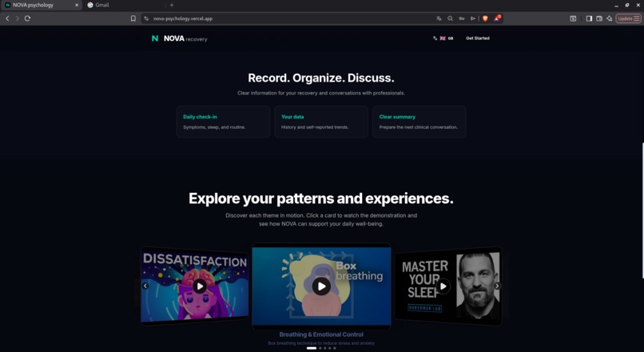Image resolution: width=644 pixels, height=352 pixels.
Task: Toggle the browser sidebar panel icon
Action: pyautogui.click(x=589, y=18)
